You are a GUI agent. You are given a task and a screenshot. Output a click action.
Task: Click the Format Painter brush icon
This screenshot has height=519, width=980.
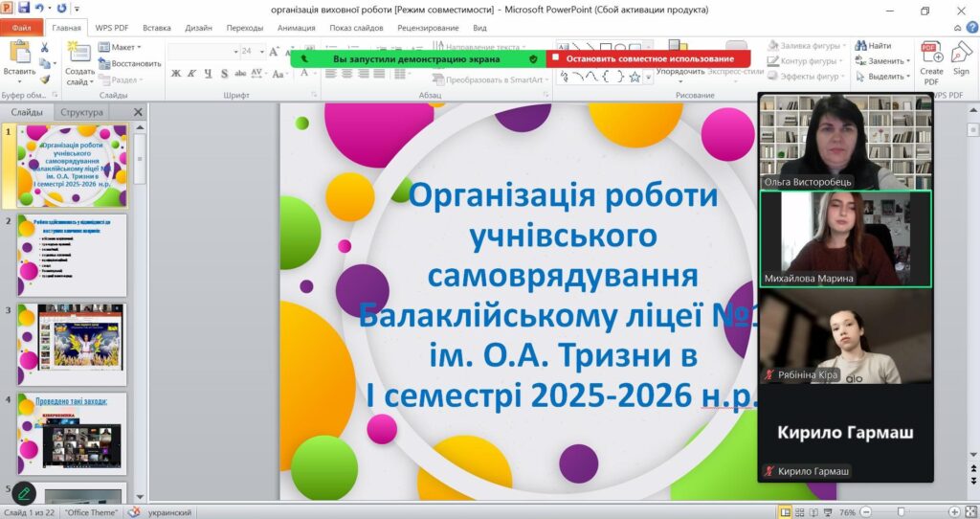pos(44,79)
